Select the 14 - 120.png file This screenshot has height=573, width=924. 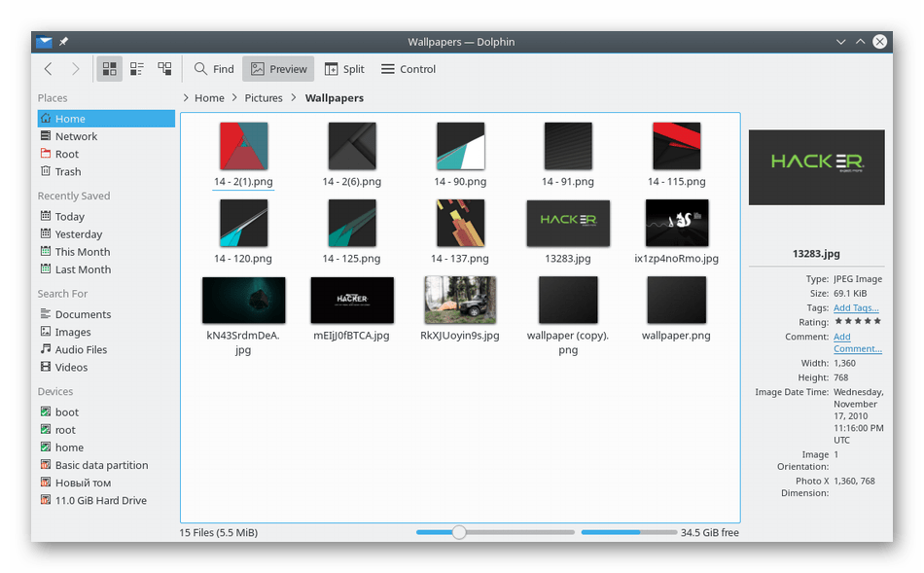pos(243,232)
